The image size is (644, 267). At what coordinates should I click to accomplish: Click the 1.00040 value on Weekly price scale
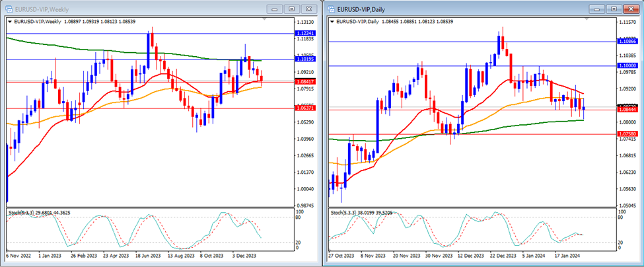coord(304,189)
